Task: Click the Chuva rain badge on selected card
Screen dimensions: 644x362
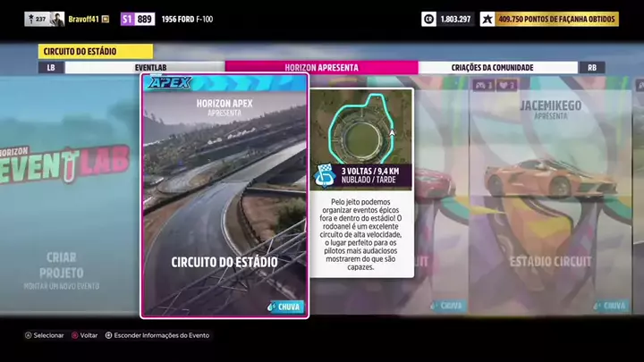Action: [285, 307]
